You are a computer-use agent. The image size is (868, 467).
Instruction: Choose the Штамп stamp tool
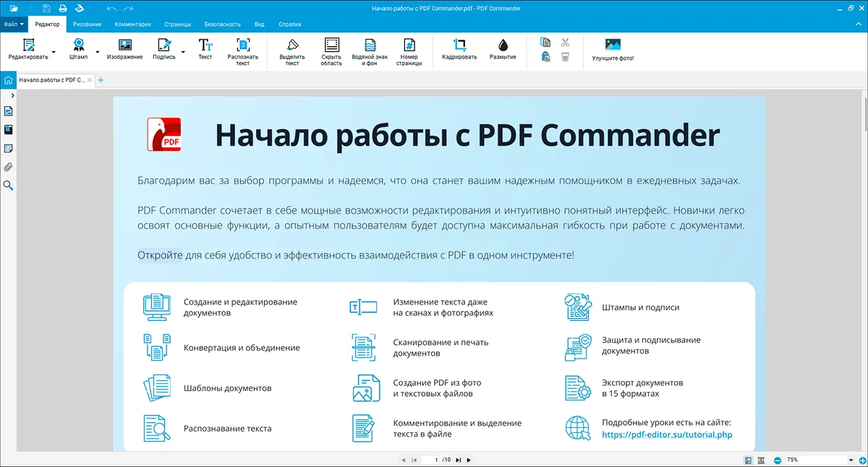[x=78, y=49]
